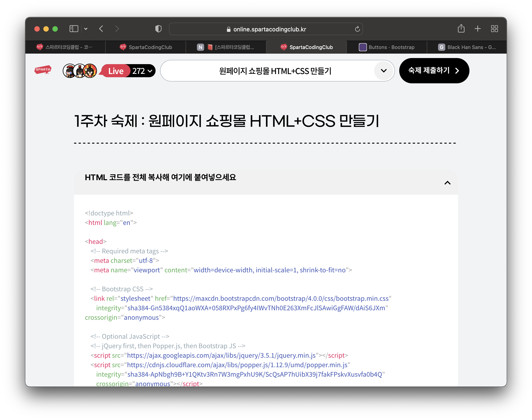Switch to the Buttons · Bootstrap tab
The image size is (532, 420).
pos(387,47)
